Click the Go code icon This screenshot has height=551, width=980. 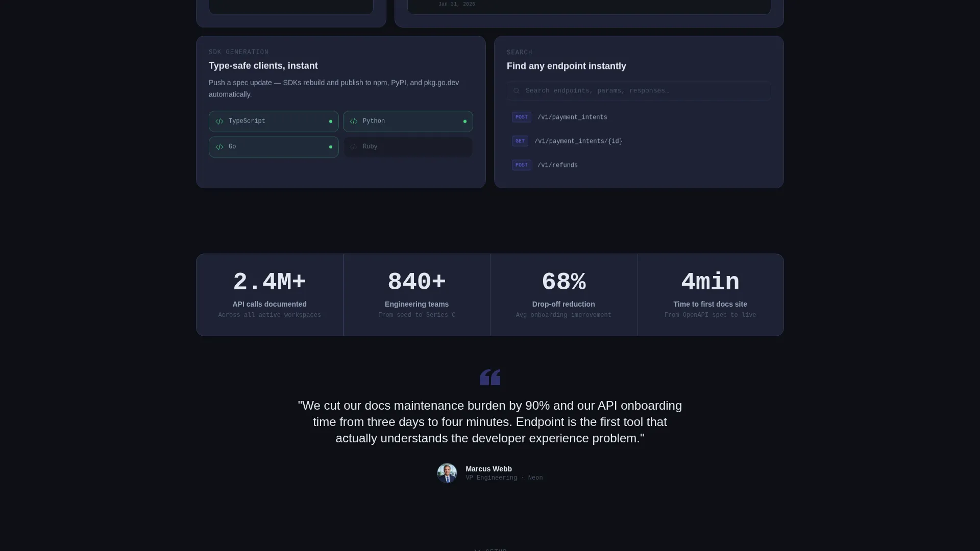coord(219,147)
